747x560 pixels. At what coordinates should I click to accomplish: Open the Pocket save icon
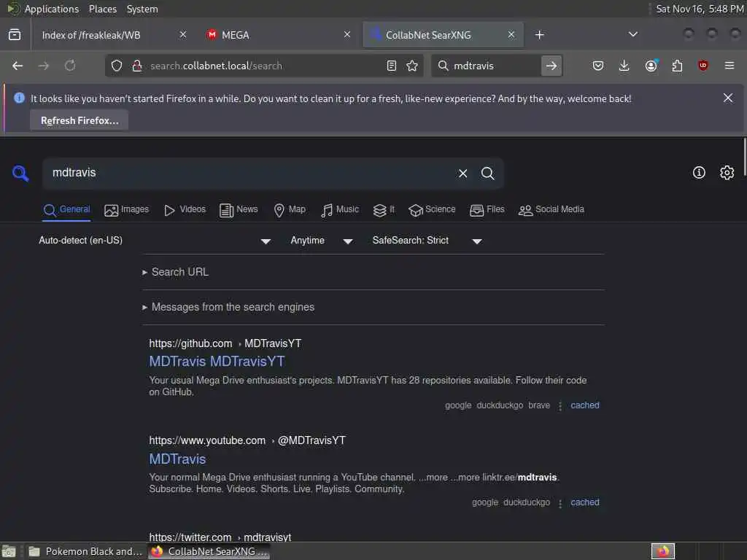pyautogui.click(x=598, y=66)
